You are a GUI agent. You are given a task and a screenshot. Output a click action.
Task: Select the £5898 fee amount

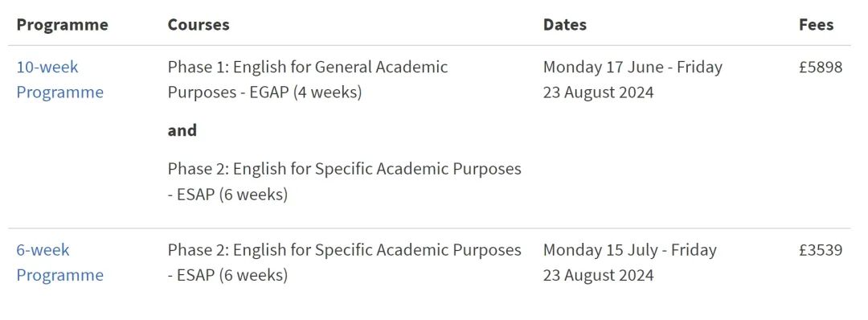(x=821, y=68)
